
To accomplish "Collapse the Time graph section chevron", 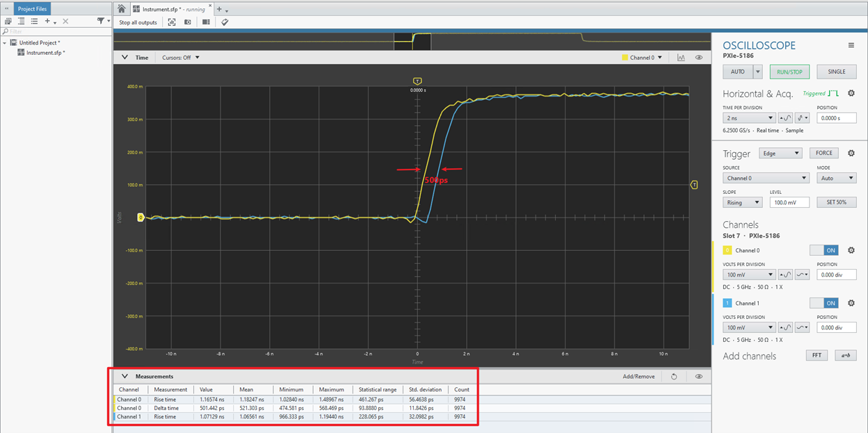I will click(x=124, y=58).
